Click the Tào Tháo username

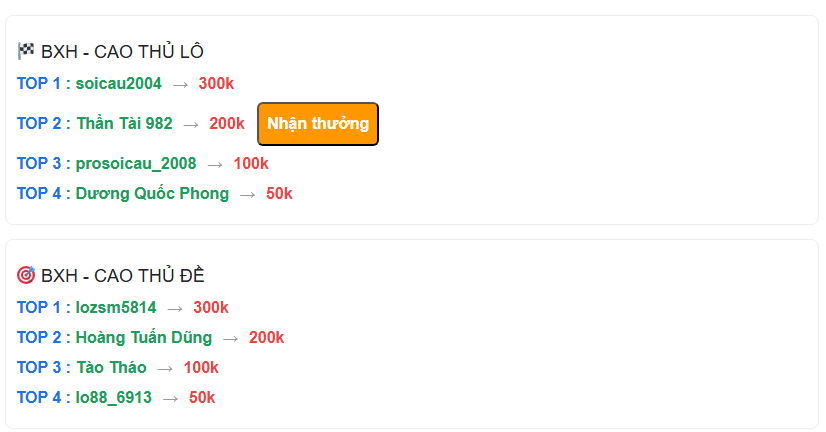pyautogui.click(x=111, y=367)
